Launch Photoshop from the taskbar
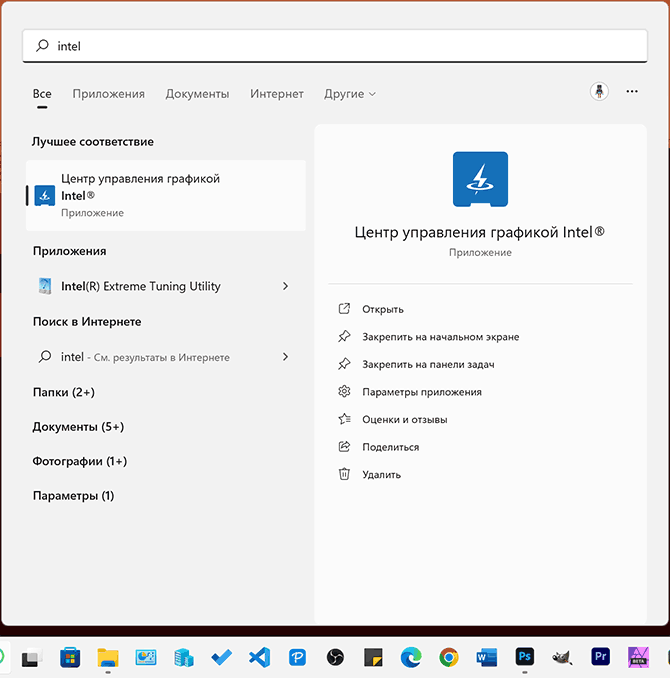Screen dimensions: 670x678 [525, 657]
